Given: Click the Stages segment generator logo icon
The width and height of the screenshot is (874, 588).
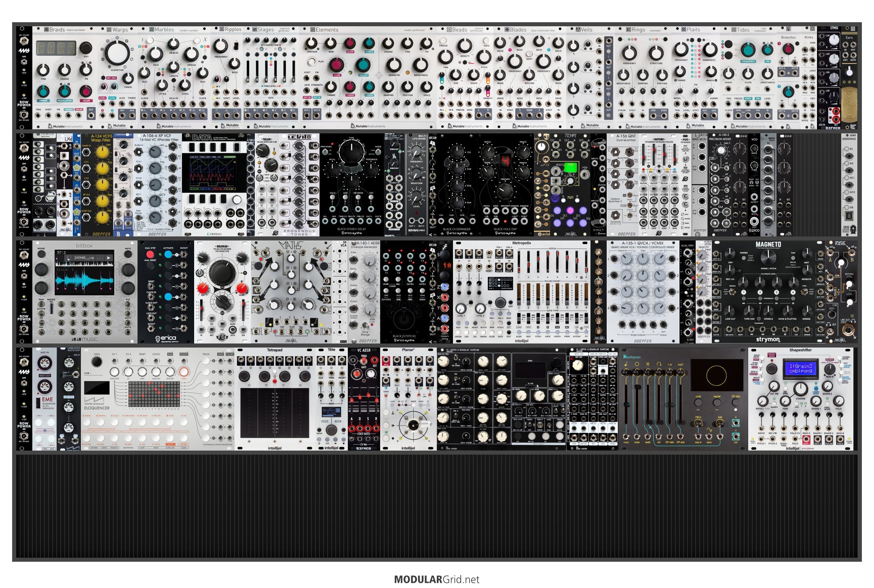Looking at the screenshot, I should point(255,30).
